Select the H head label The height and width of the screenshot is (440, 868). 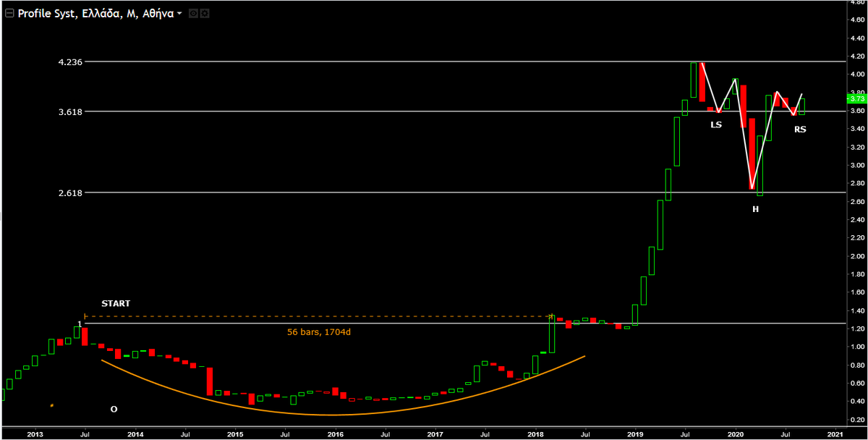coord(755,208)
